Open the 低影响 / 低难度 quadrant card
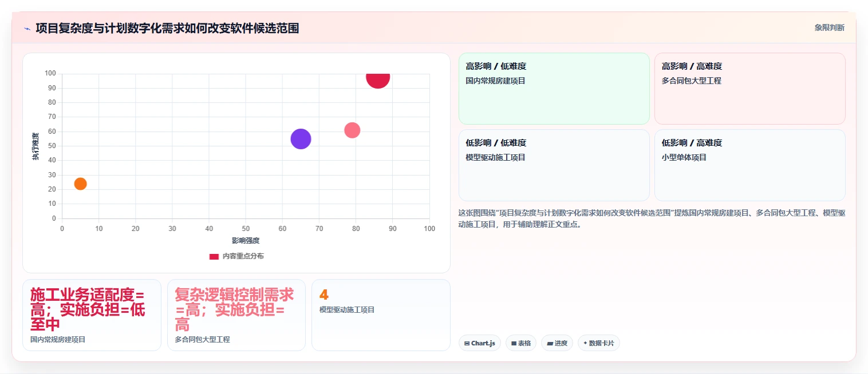Image resolution: width=868 pixels, height=374 pixels. point(554,165)
